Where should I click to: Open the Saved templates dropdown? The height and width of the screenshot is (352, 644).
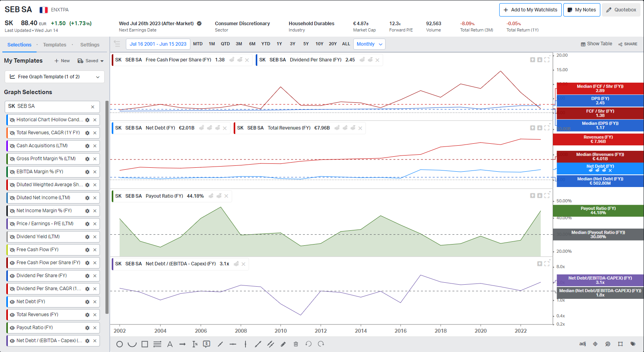coord(90,61)
